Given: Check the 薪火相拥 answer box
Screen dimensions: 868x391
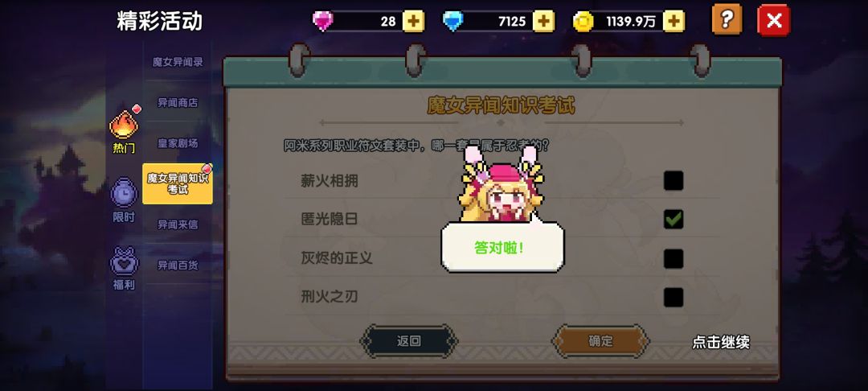Looking at the screenshot, I should coord(674,180).
